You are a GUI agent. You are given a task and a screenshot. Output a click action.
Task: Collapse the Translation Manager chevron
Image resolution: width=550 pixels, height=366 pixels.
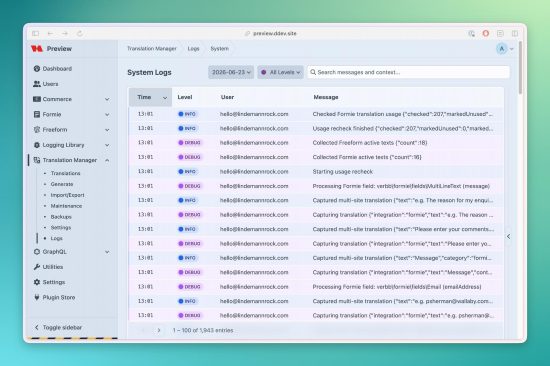(107, 160)
